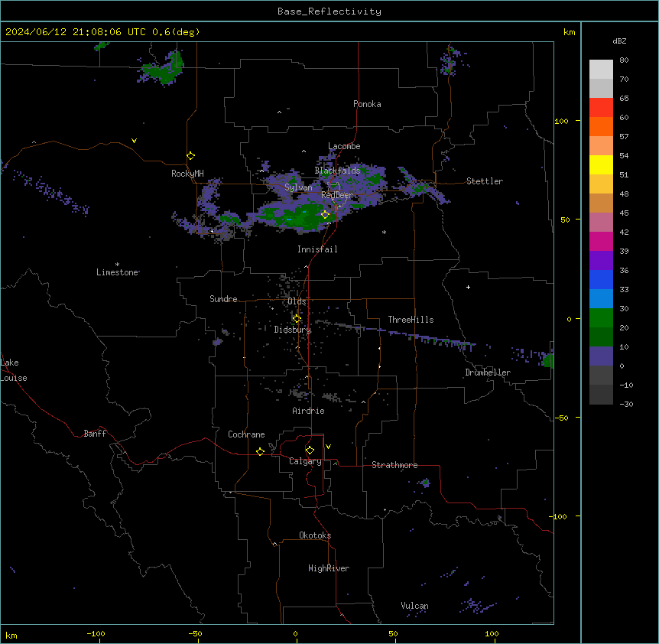The width and height of the screenshot is (659, 644).
Task: Click the Didsbury label
Action: tap(293, 330)
